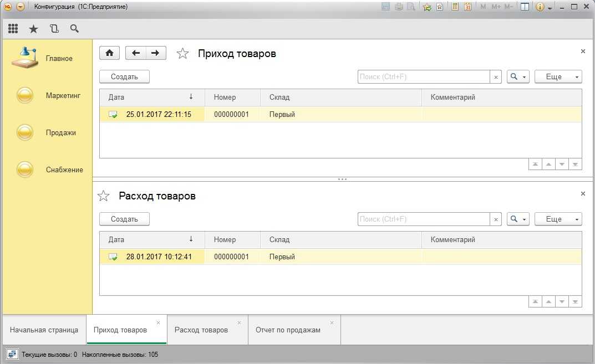Click Создать in Приход товаров list
This screenshot has width=595, height=364.
pyautogui.click(x=124, y=76)
